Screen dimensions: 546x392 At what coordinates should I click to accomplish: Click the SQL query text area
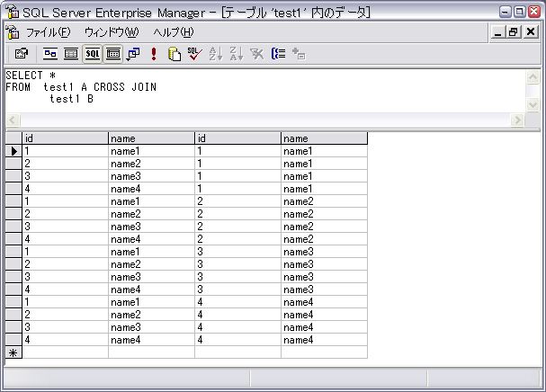[261, 90]
